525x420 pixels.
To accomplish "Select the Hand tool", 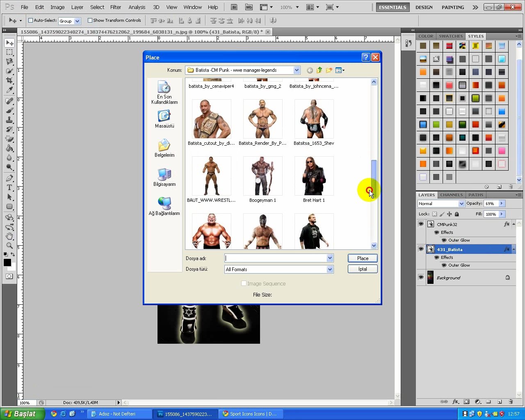I will pos(9,236).
